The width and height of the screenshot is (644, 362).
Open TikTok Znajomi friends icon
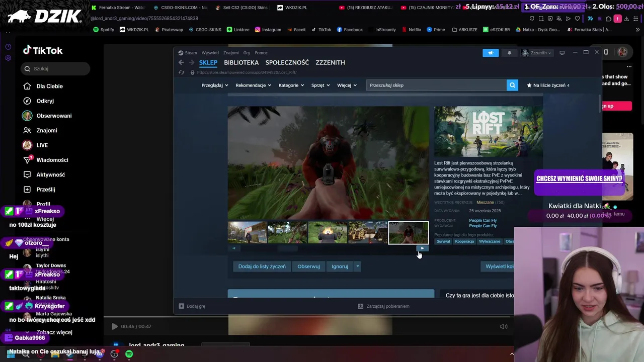pos(27,130)
